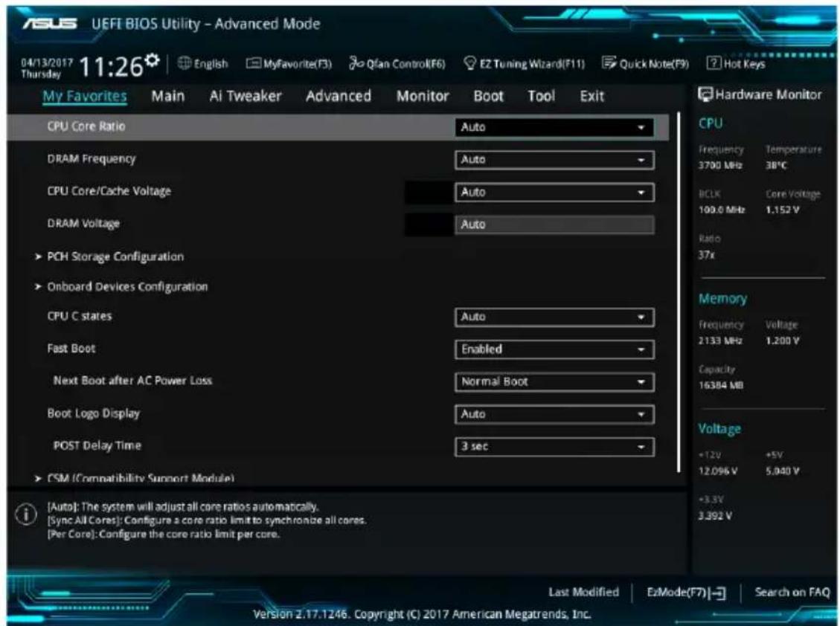Open Quick Note(F9)
The height and width of the screenshot is (626, 840).
(645, 64)
